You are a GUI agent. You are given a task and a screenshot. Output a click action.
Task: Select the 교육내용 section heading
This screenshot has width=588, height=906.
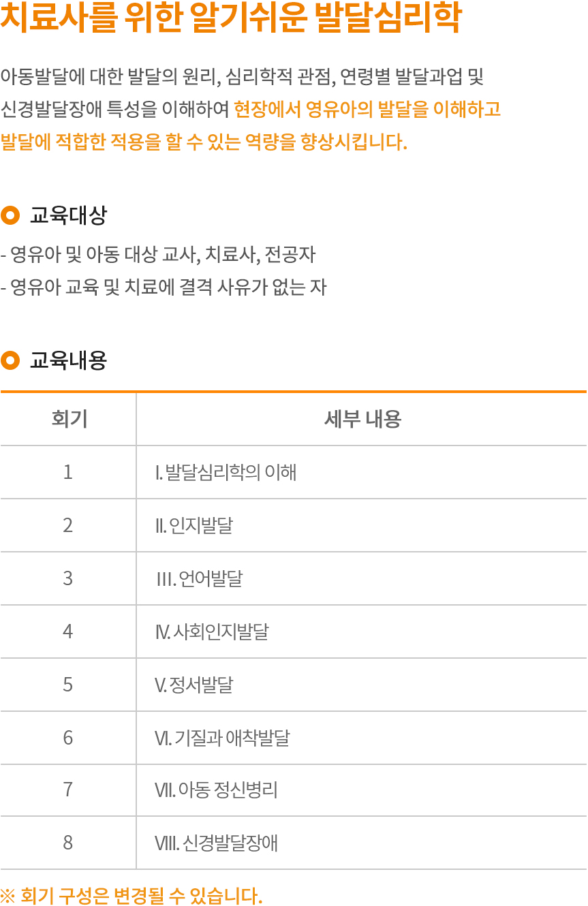click(68, 360)
